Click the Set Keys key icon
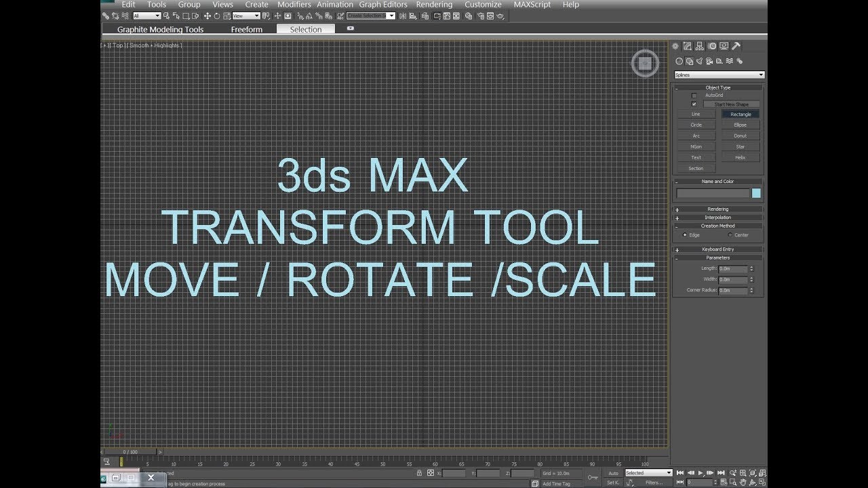 593,477
